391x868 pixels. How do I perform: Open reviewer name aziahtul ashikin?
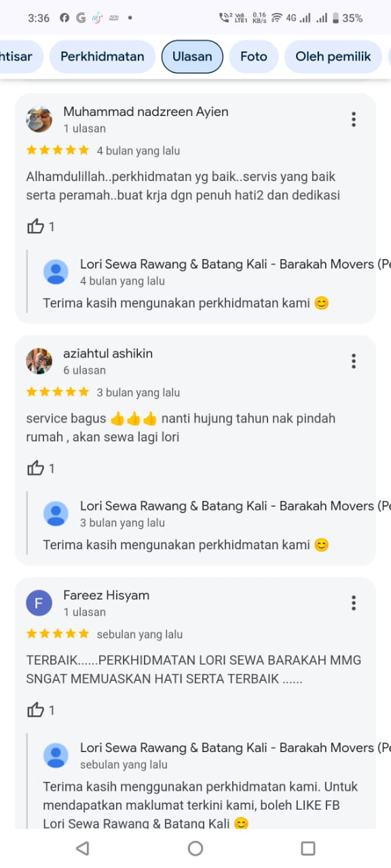pos(108,353)
